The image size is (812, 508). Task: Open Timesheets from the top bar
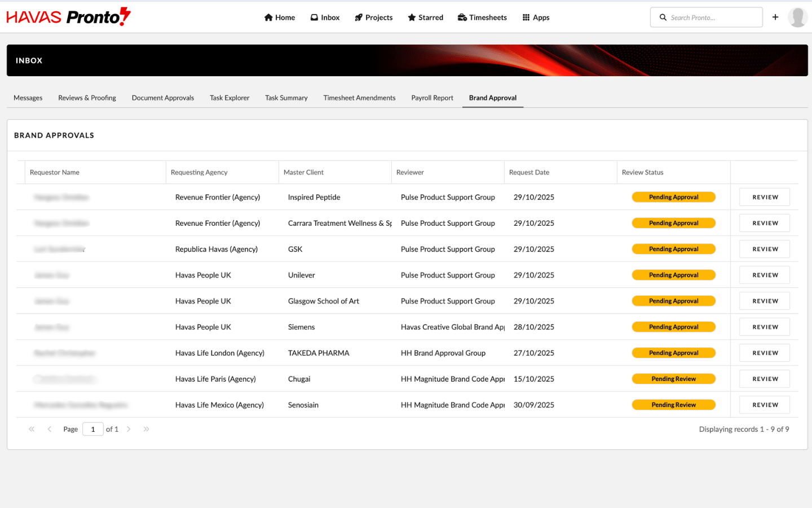[x=482, y=17]
